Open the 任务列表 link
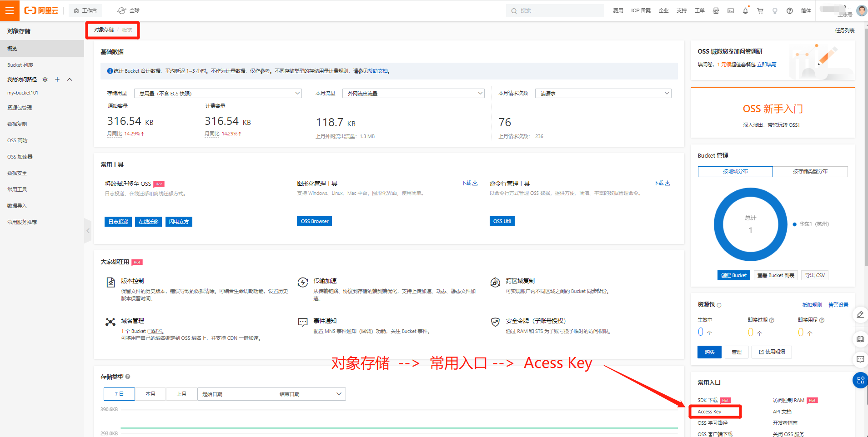The width and height of the screenshot is (868, 437). click(x=844, y=30)
